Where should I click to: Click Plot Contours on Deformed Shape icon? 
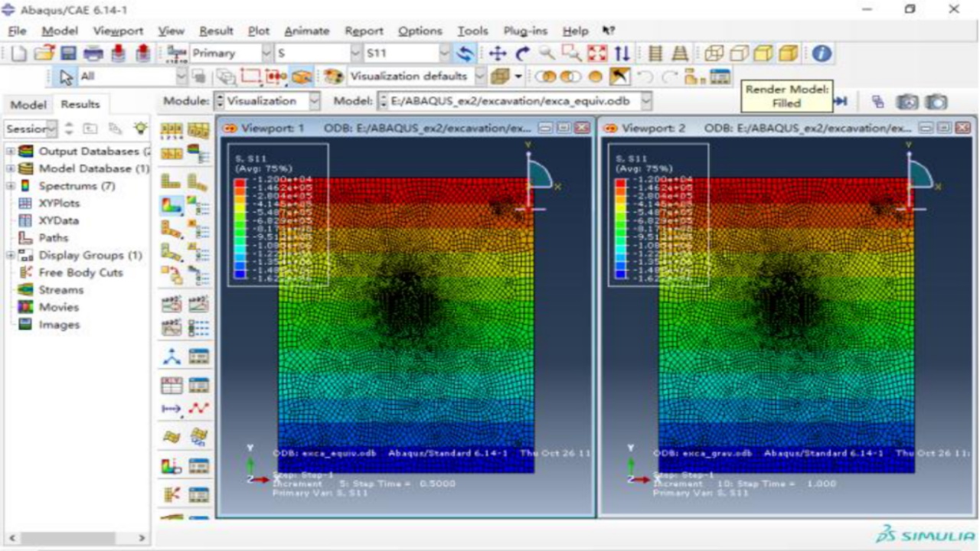click(x=171, y=205)
